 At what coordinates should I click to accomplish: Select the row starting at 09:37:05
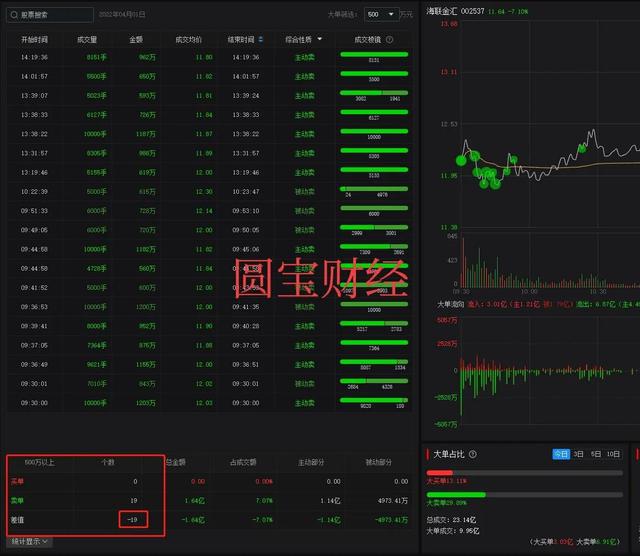point(209,345)
